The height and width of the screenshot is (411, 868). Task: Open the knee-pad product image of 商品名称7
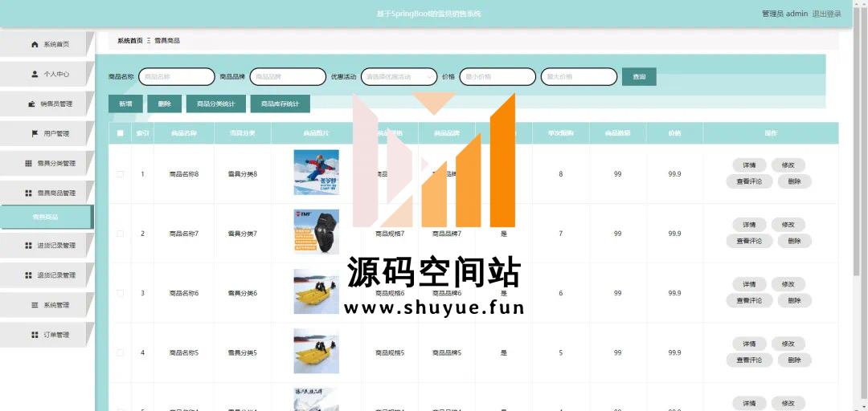click(x=316, y=232)
